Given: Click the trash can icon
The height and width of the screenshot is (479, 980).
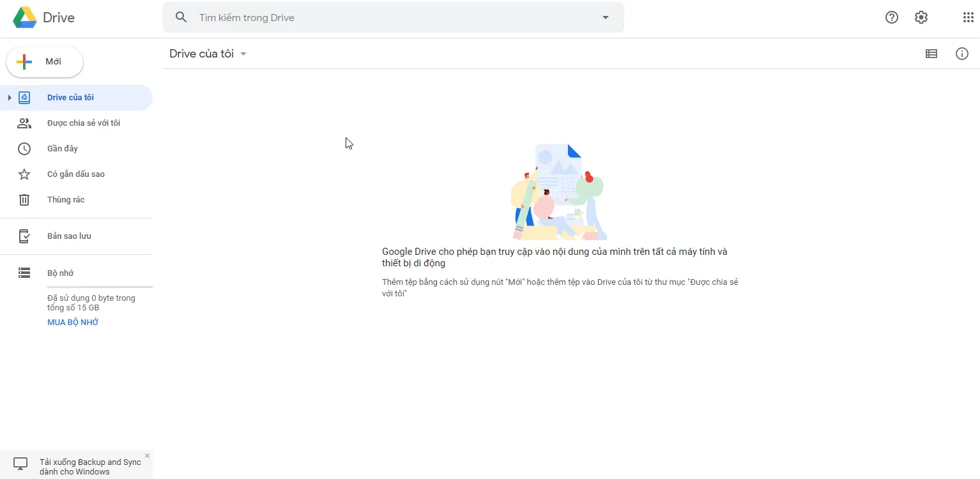Looking at the screenshot, I should tap(24, 200).
